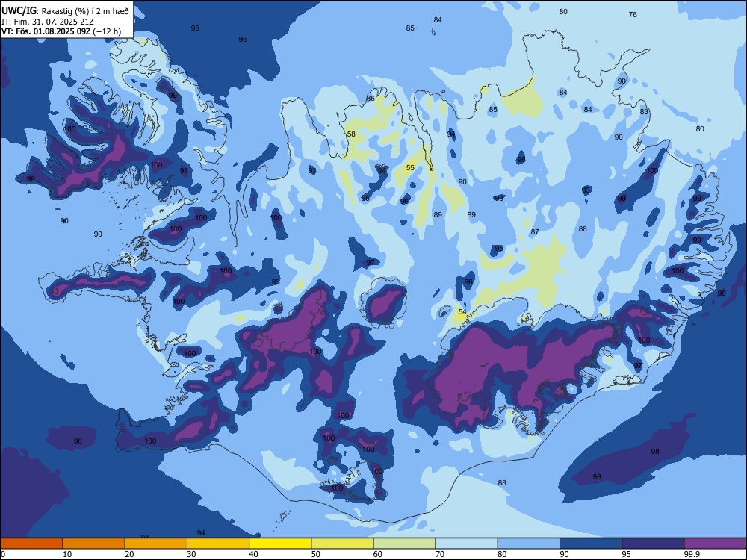Click the pale blue 70–80 legend swatch

click(466, 544)
